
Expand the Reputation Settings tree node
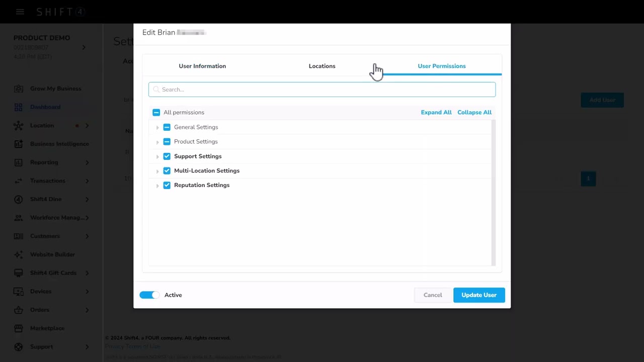coord(157,186)
